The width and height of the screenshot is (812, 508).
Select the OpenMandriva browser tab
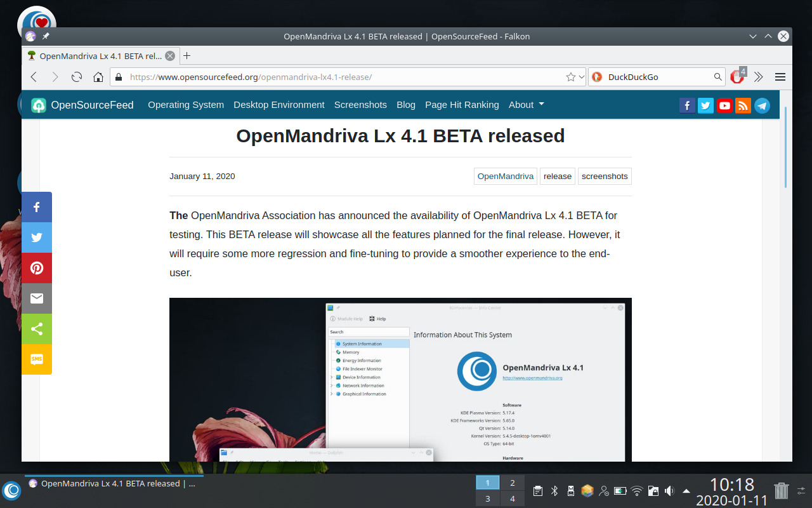(95, 56)
